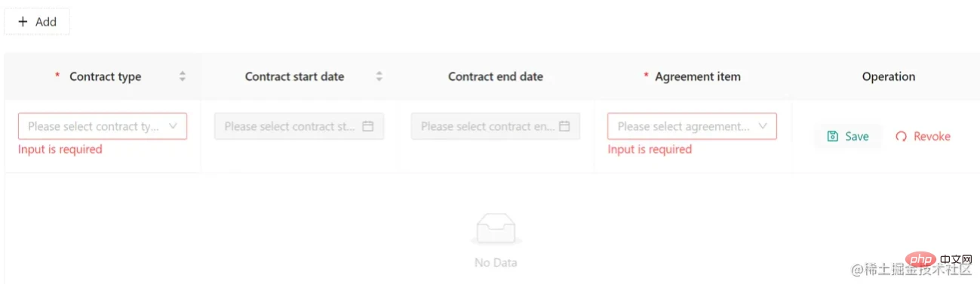Viewport: 980px width, 284px height.
Task: Open calendar icon in contract start date field
Action: pyautogui.click(x=368, y=126)
